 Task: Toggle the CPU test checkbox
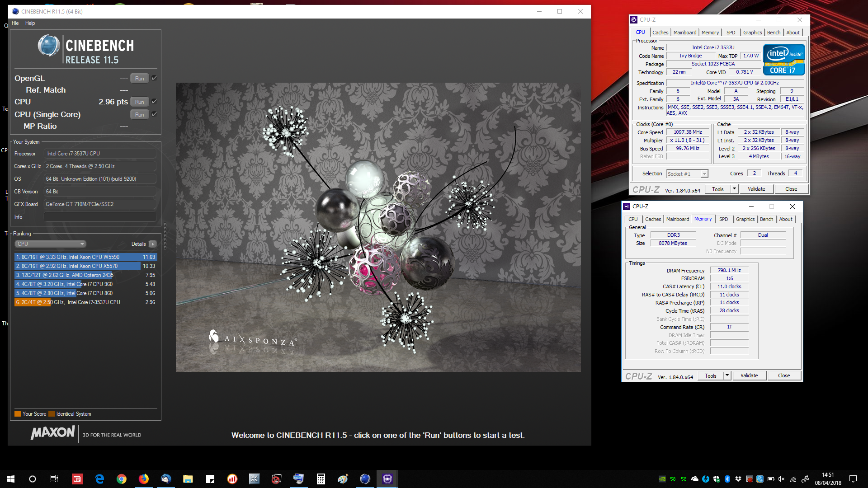click(x=154, y=102)
